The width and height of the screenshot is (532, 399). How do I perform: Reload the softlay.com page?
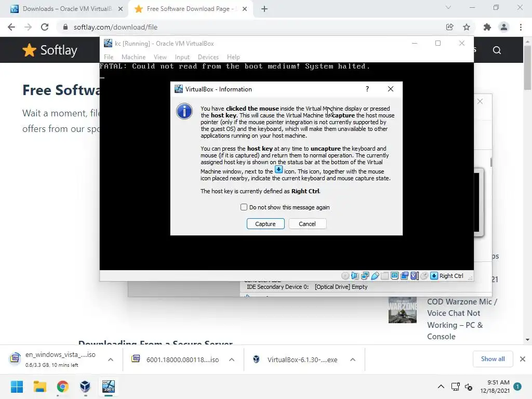[45, 27]
